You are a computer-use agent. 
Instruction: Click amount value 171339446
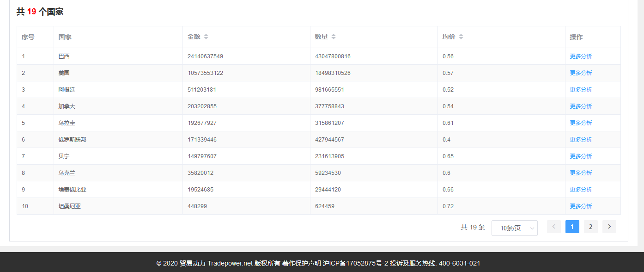click(x=202, y=140)
